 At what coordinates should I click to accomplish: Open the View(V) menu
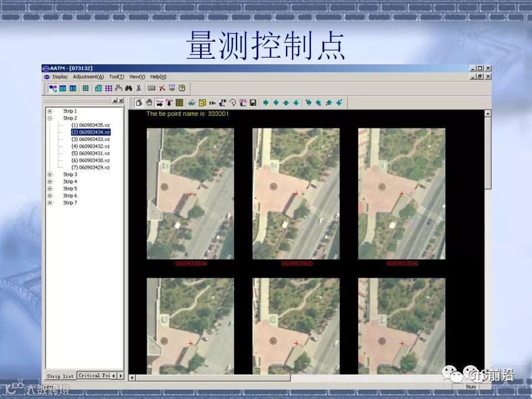click(137, 76)
